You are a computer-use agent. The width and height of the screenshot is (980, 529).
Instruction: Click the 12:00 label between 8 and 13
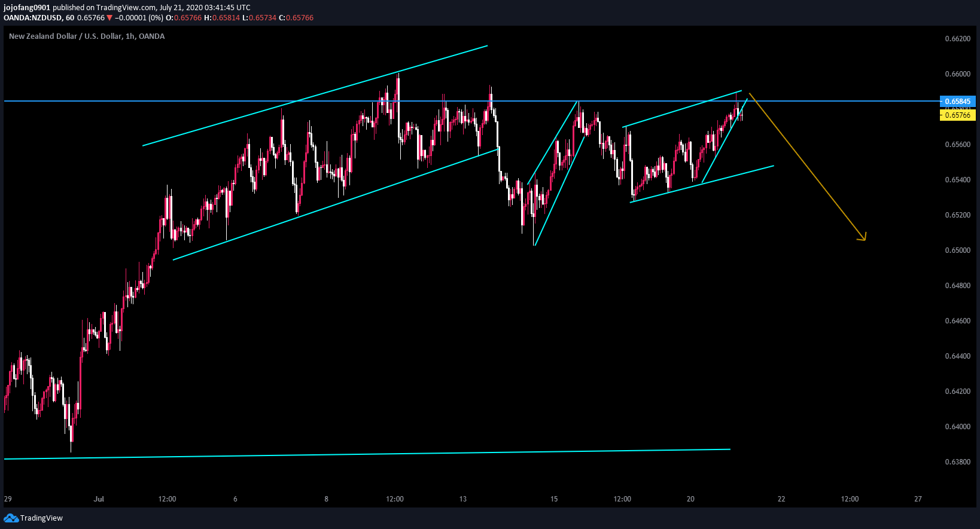[395, 499]
